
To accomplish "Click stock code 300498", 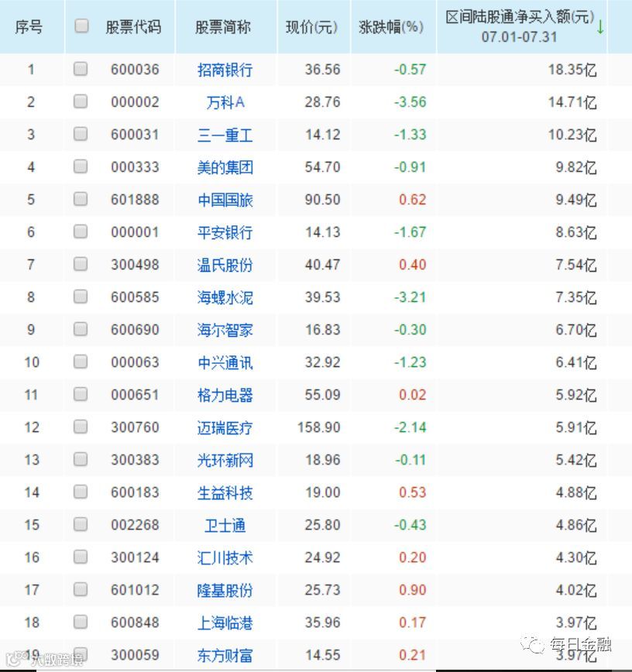I will (x=135, y=265).
